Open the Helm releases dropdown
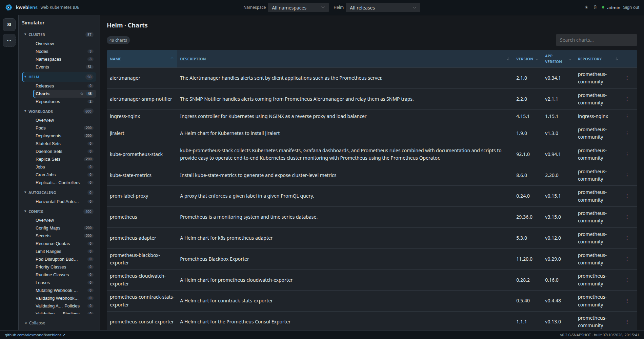The image size is (644, 339). coord(383,7)
